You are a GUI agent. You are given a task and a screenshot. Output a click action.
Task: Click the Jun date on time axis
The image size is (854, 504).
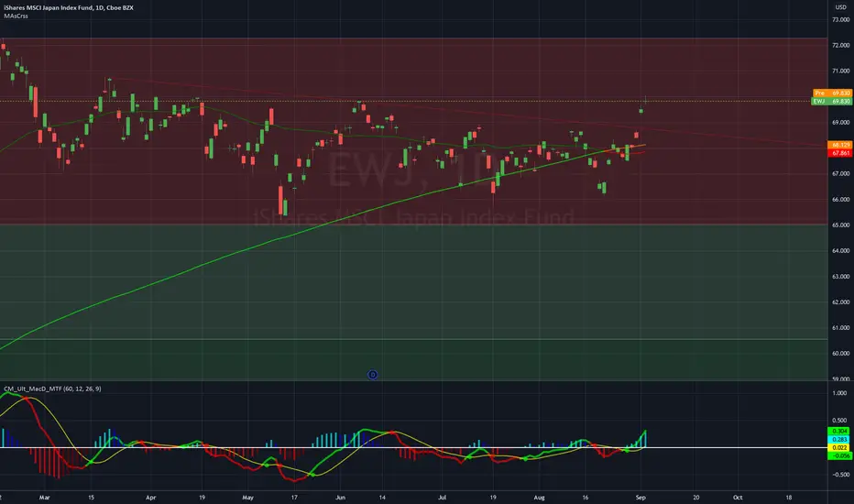click(340, 498)
